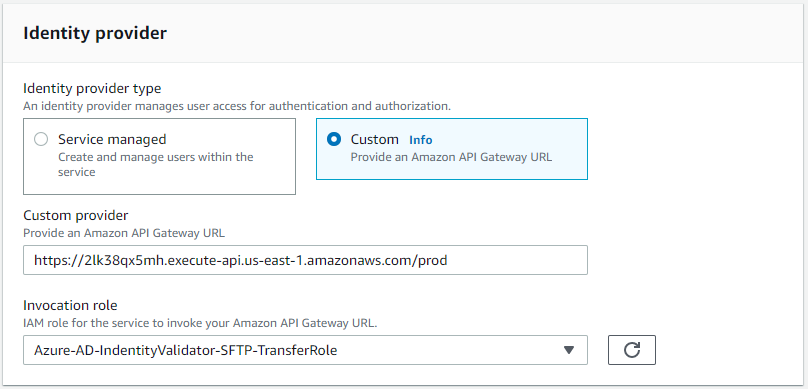Open the Info link next to Custom
The width and height of the screenshot is (808, 389).
pyautogui.click(x=420, y=140)
